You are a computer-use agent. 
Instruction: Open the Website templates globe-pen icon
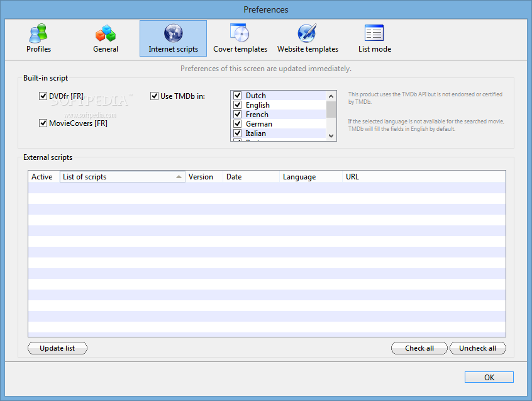[308, 33]
